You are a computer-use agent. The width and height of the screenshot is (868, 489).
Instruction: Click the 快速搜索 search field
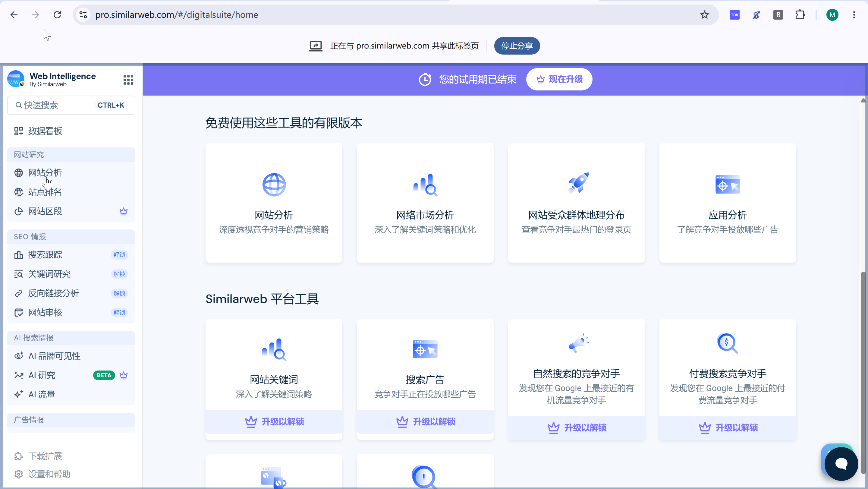tap(71, 105)
